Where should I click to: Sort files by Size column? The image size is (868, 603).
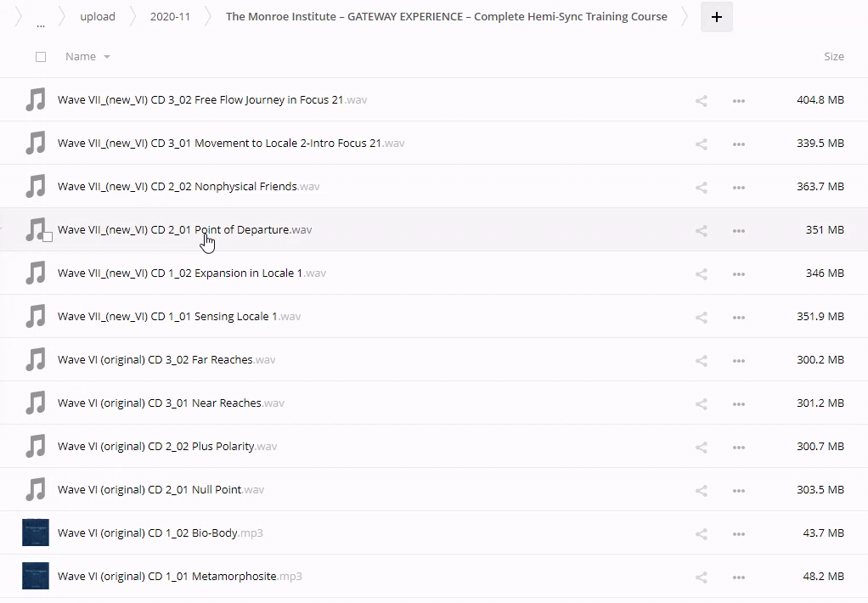(x=833, y=57)
